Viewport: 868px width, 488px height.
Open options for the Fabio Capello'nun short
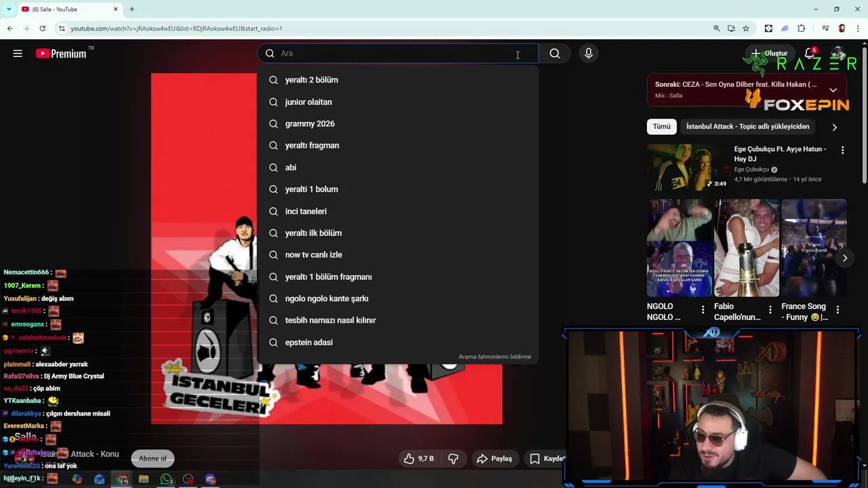click(770, 310)
